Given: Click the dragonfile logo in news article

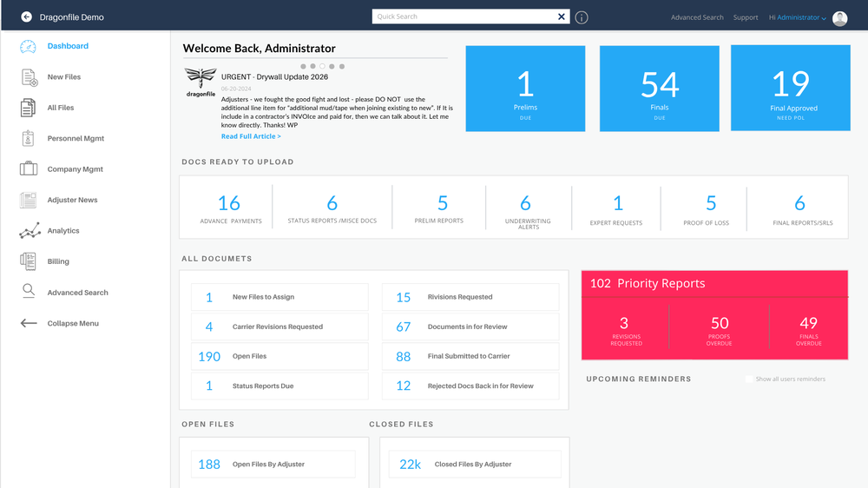Looking at the screenshot, I should [x=201, y=82].
